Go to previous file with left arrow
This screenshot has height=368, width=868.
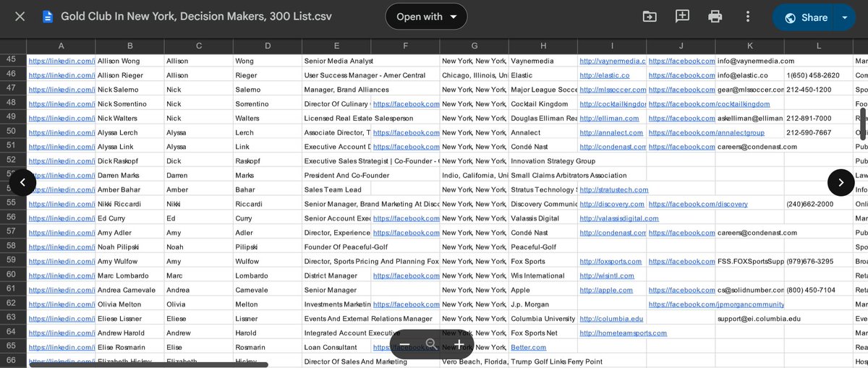pos(22,182)
